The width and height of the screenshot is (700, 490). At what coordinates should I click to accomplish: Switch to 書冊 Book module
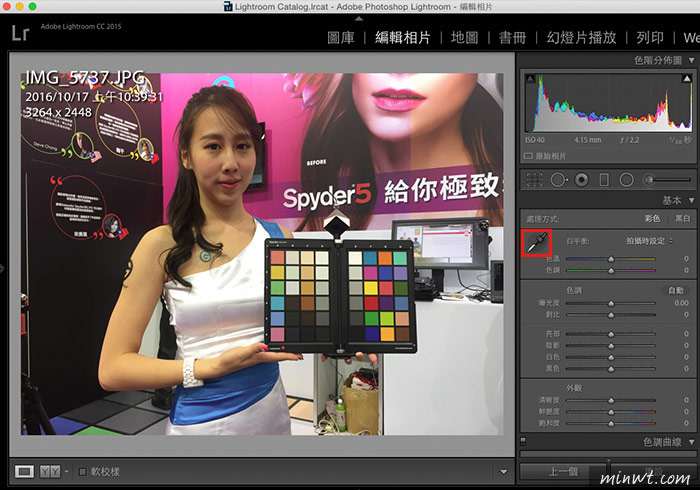[x=512, y=37]
